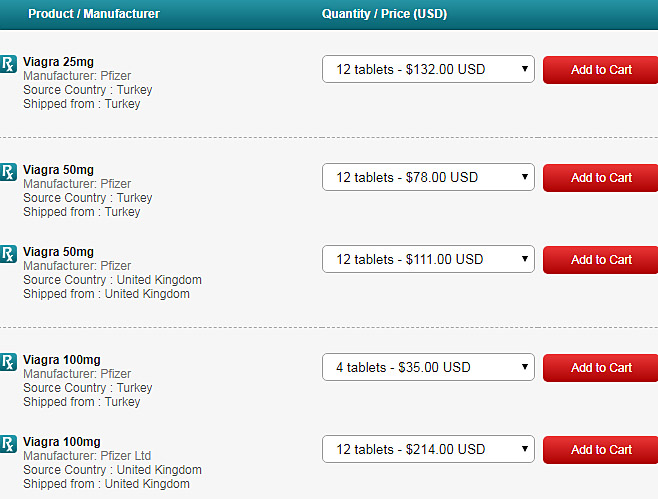Click the Rx icon beside Viagra 25mg

pyautogui.click(x=8, y=64)
